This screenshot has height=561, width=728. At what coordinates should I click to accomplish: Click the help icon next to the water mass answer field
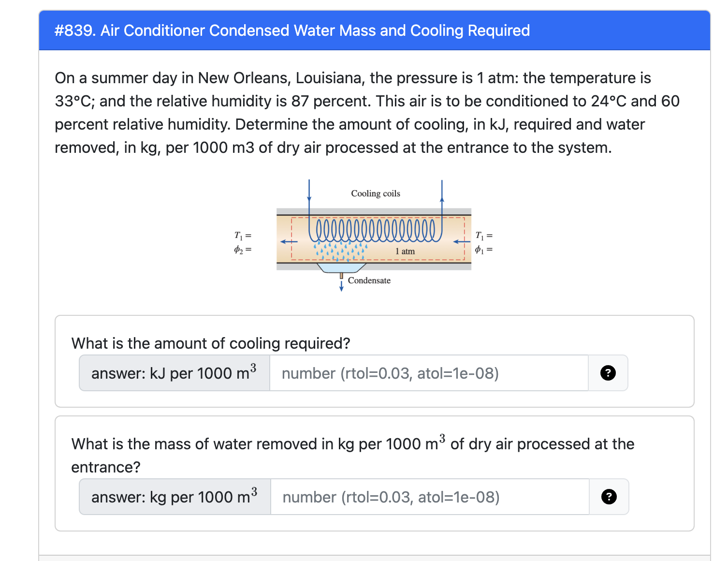tap(609, 497)
